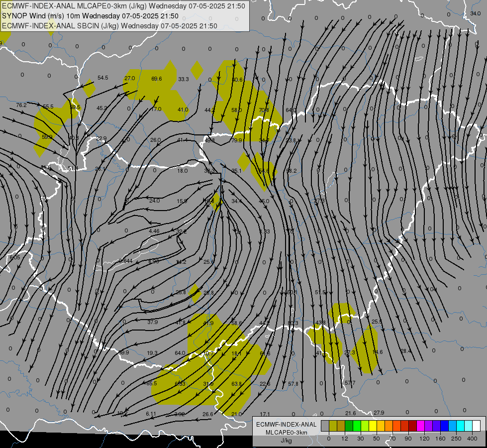Click the map value '76.2'
The height and width of the screenshot is (448, 487).
coord(21,105)
